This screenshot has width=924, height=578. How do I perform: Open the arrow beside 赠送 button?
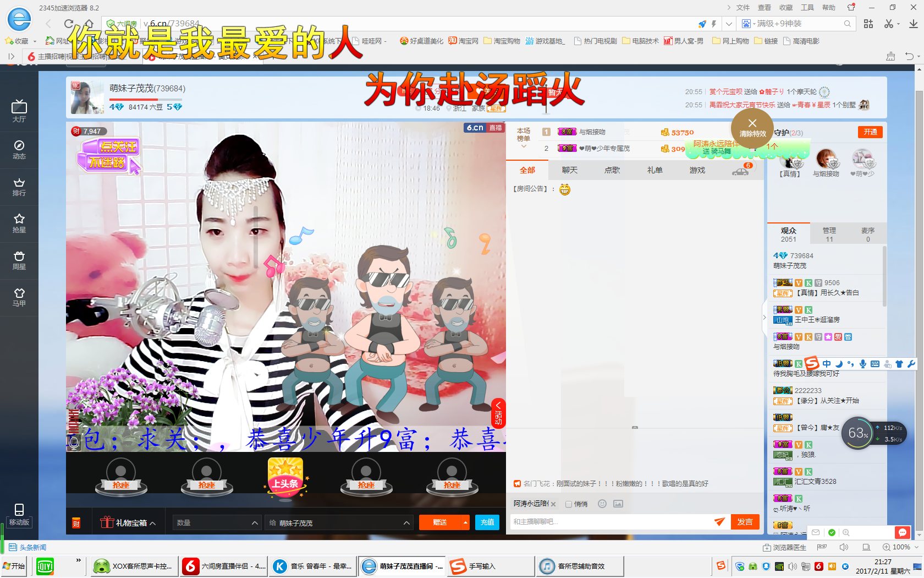coord(465,522)
